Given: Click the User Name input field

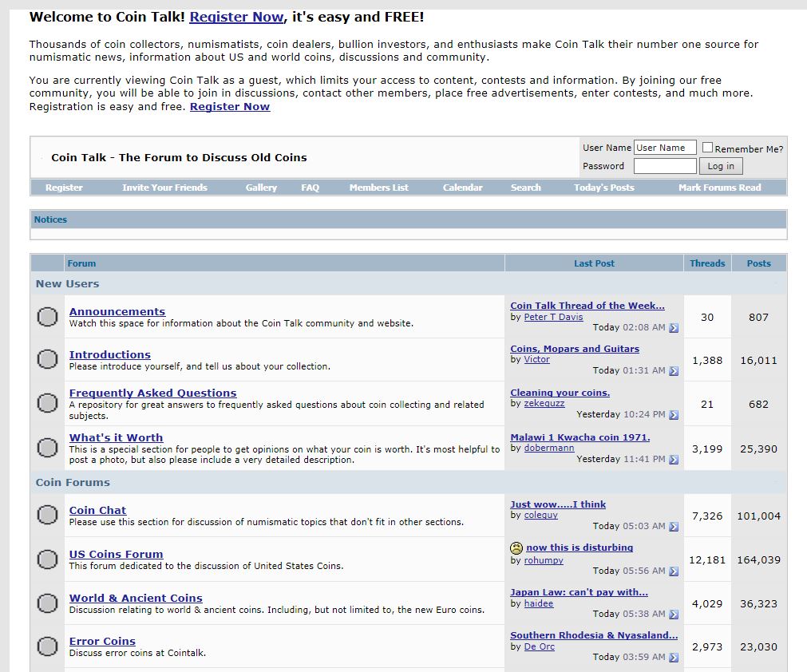Looking at the screenshot, I should pos(665,148).
